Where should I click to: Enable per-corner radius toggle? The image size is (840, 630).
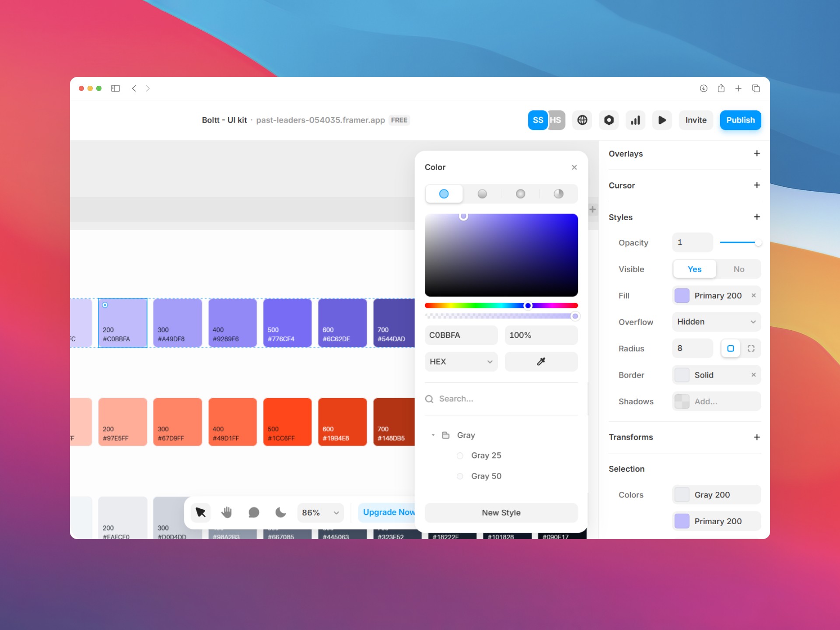(751, 348)
